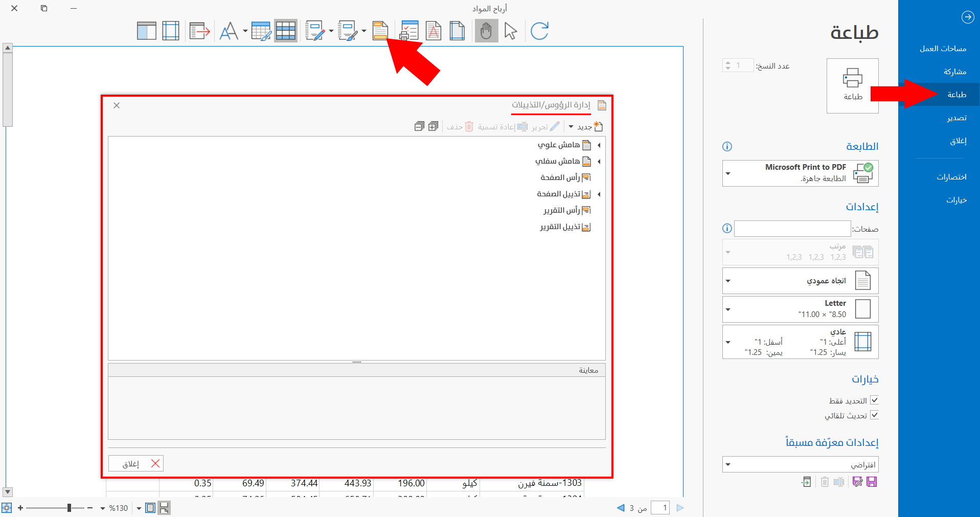
Task: Select 'تصدير' in the sidebar
Action: pyautogui.click(x=956, y=118)
